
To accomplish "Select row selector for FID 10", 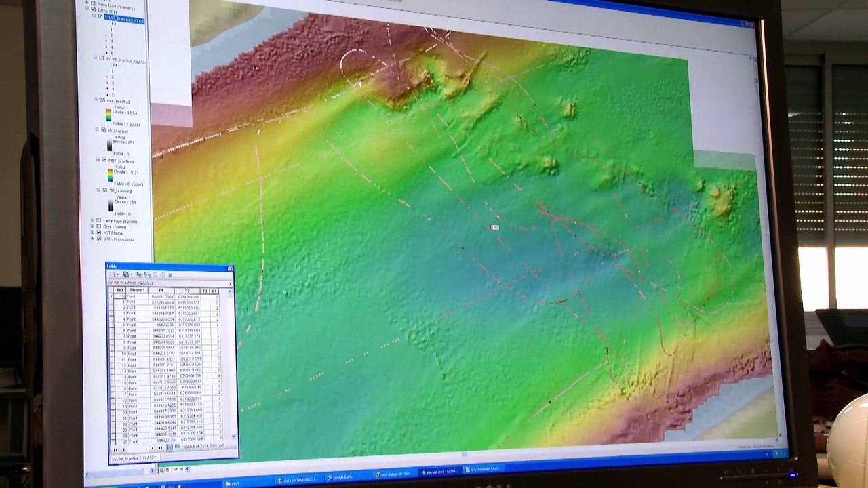I will coord(113,353).
